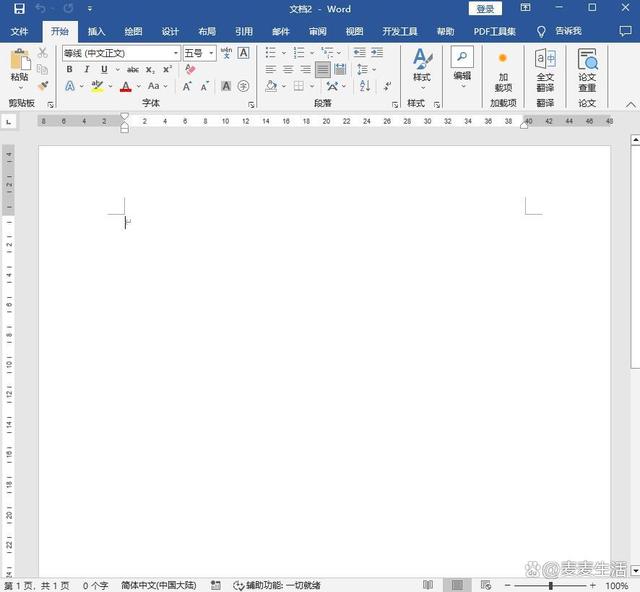Click language 简体中文(中国大陆) in status bar

(159, 585)
